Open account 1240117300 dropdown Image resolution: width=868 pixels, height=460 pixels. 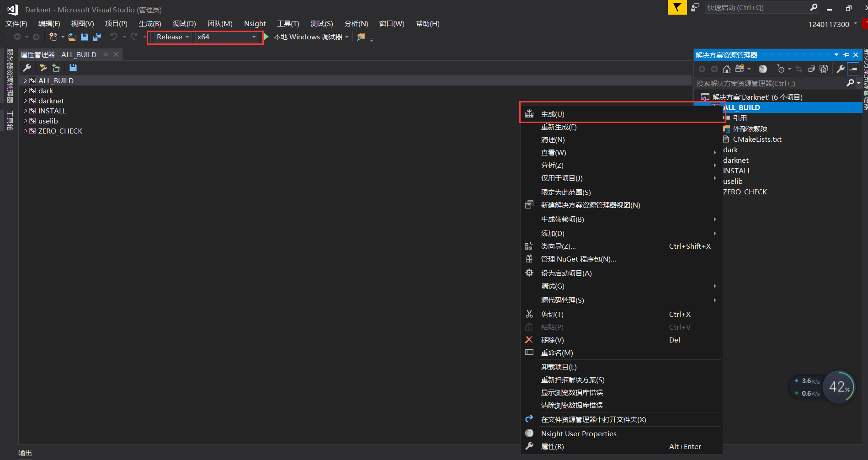coord(856,23)
